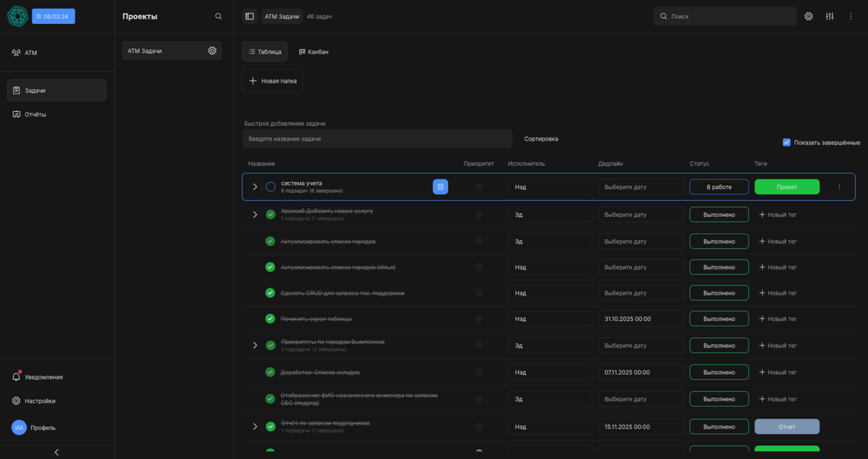This screenshot has height=459, width=868.
Task: Open the Отчёты section
Action: pos(57,115)
